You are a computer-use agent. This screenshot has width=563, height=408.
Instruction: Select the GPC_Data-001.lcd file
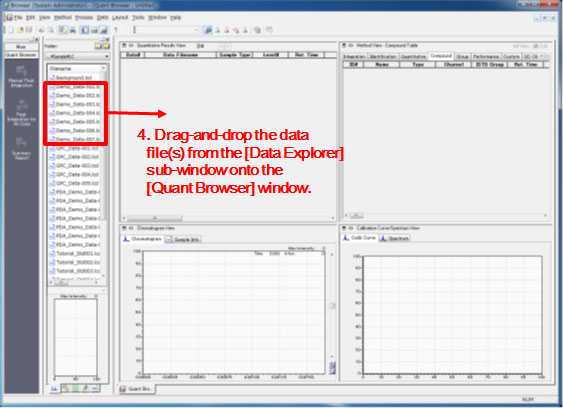coord(74,148)
